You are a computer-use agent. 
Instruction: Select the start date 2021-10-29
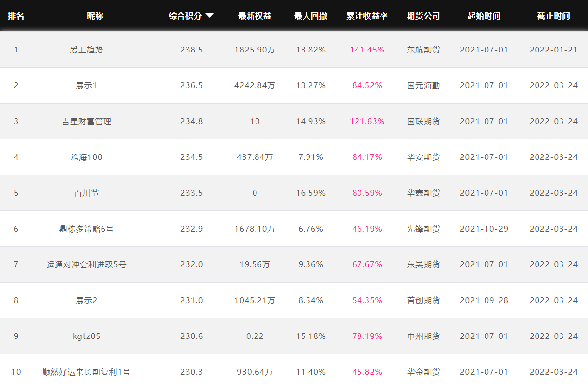click(484, 229)
